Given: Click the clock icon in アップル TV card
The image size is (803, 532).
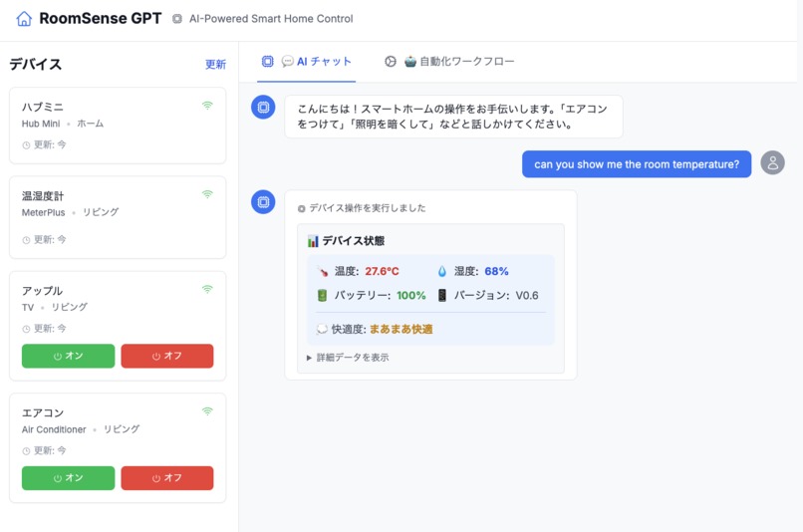Looking at the screenshot, I should tap(26, 329).
